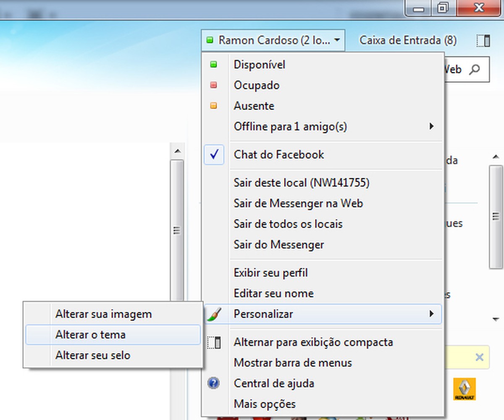Close the Messenger window
The width and height of the screenshot is (504, 420).
[x=479, y=8]
